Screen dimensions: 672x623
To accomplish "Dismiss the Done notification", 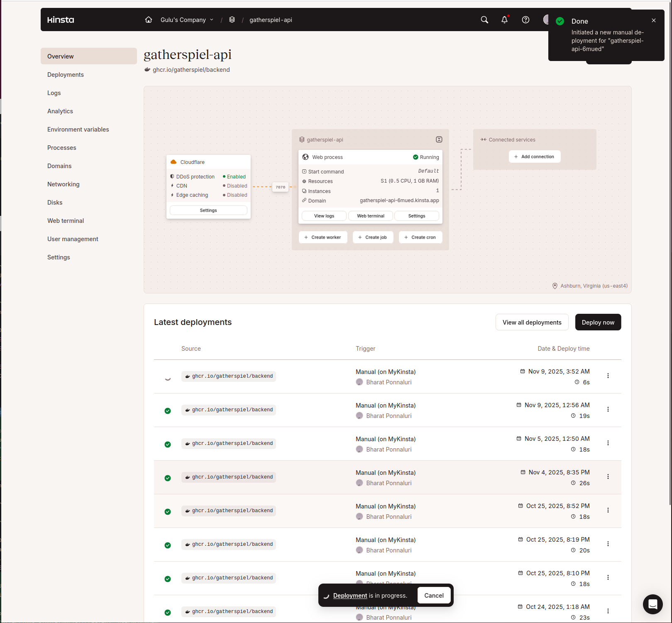I will (654, 20).
